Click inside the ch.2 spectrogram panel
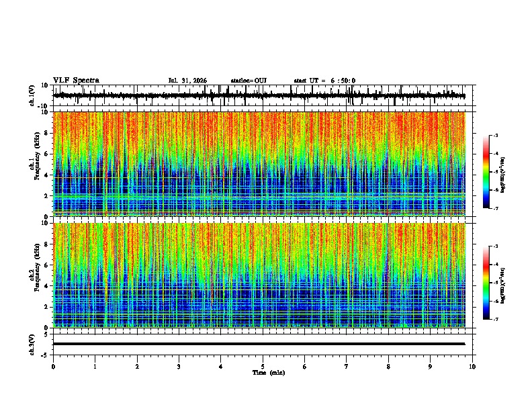The image size is (532, 411). [x=259, y=275]
